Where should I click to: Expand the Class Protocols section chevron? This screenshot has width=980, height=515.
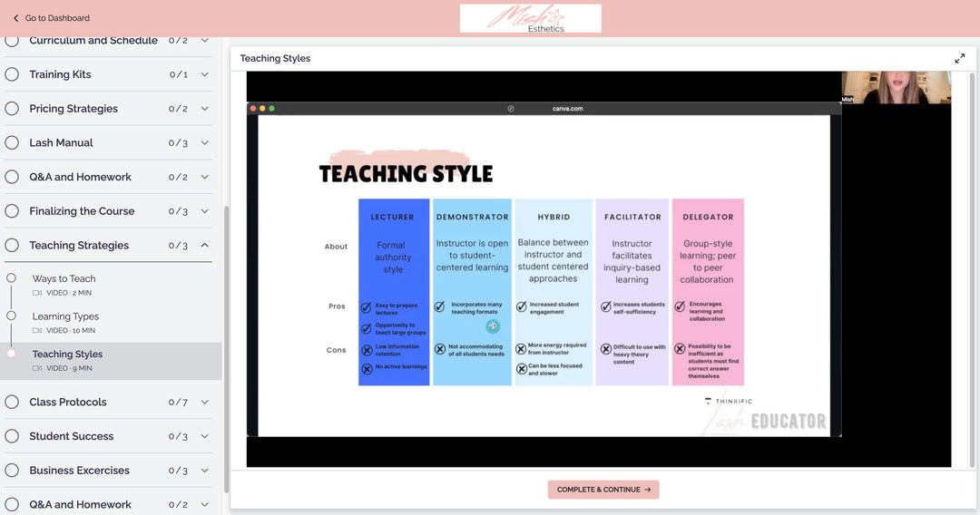[x=204, y=403]
